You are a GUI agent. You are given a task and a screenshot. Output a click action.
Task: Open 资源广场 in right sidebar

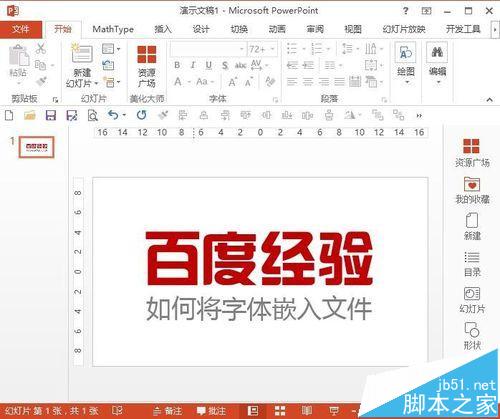(x=472, y=152)
